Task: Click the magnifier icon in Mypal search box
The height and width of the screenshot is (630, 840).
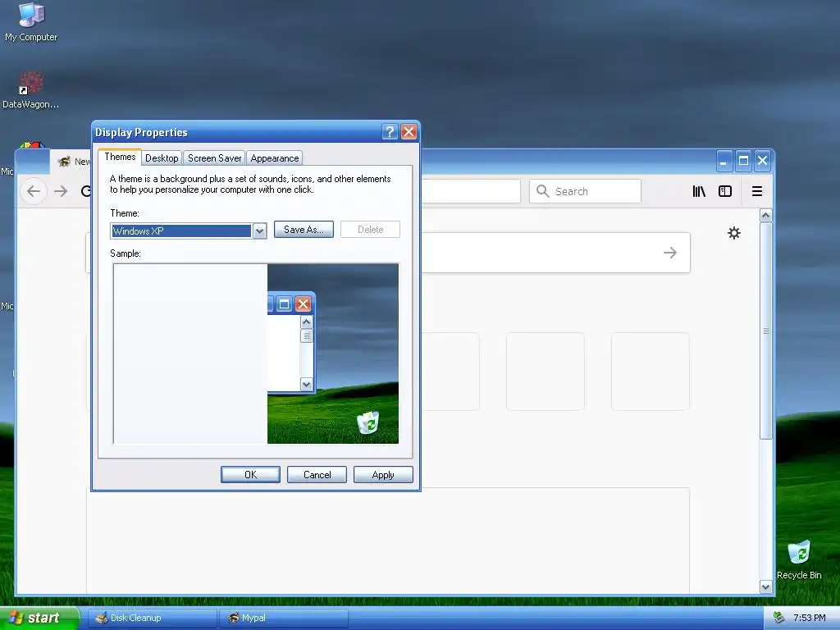Action: point(543,191)
